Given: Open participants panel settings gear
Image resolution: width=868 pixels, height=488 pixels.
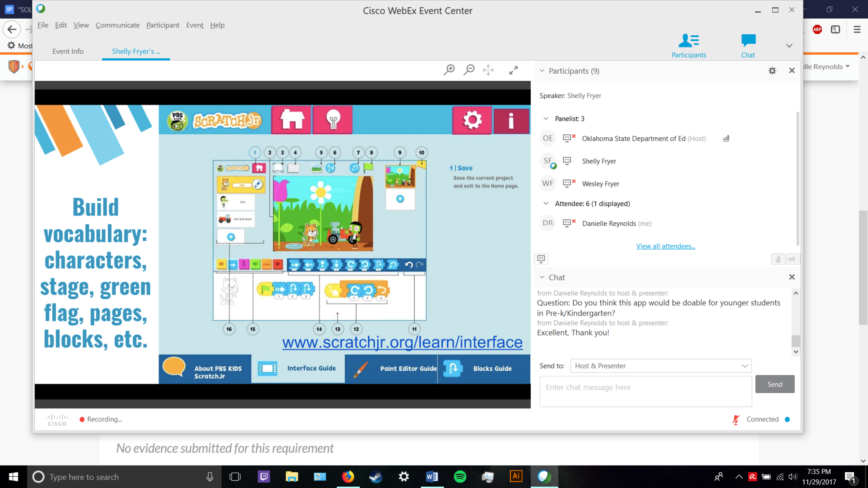Looking at the screenshot, I should (x=772, y=71).
